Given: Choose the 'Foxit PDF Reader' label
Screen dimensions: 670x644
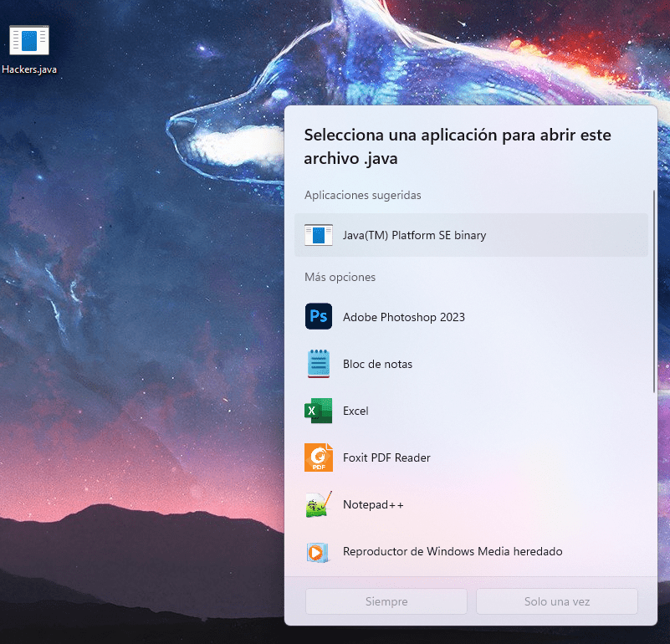Looking at the screenshot, I should (386, 457).
